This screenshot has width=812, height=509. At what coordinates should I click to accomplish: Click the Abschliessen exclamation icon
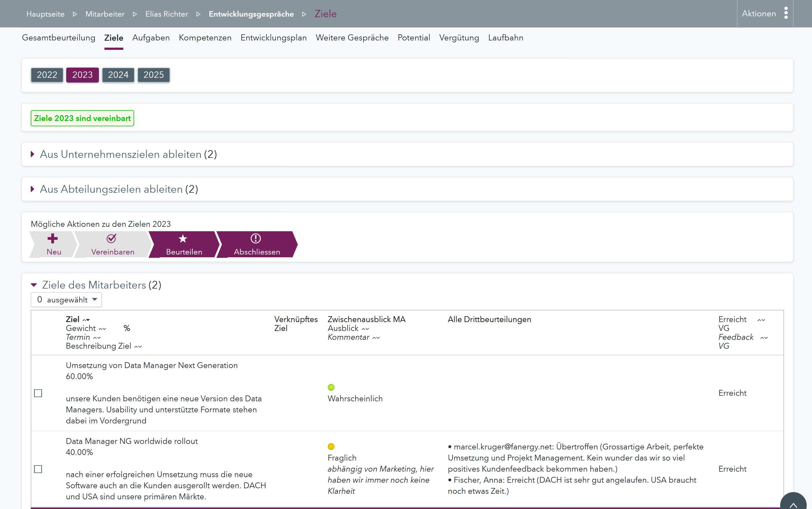[256, 239]
